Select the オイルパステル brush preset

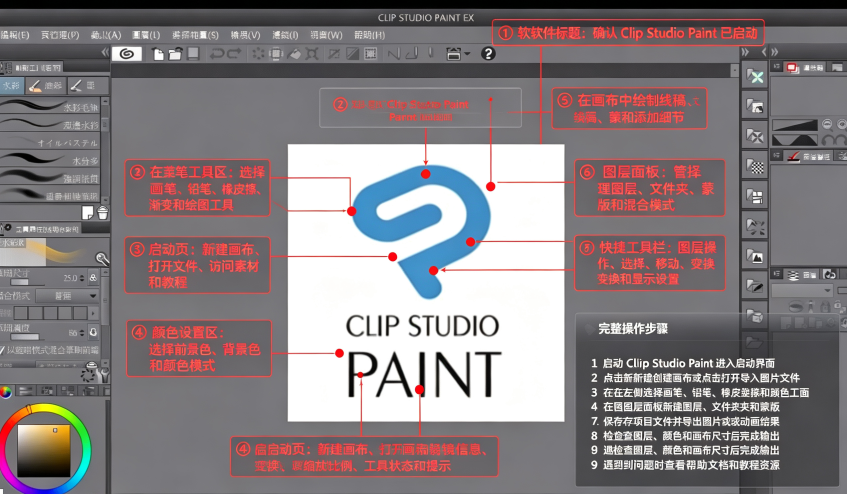(50, 143)
